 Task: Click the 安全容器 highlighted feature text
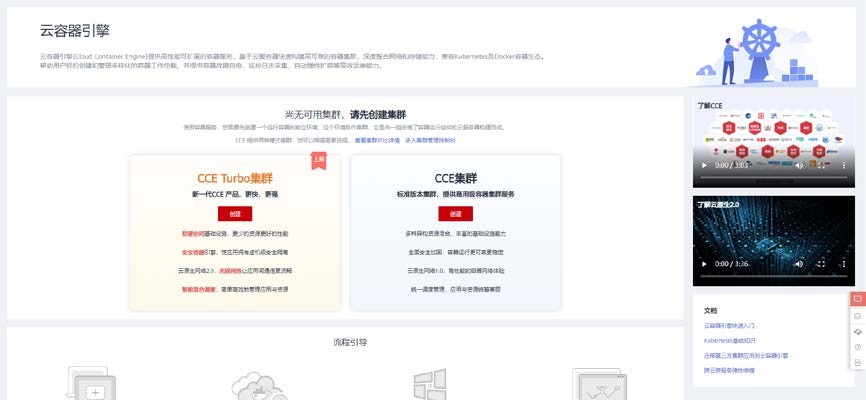coord(193,252)
